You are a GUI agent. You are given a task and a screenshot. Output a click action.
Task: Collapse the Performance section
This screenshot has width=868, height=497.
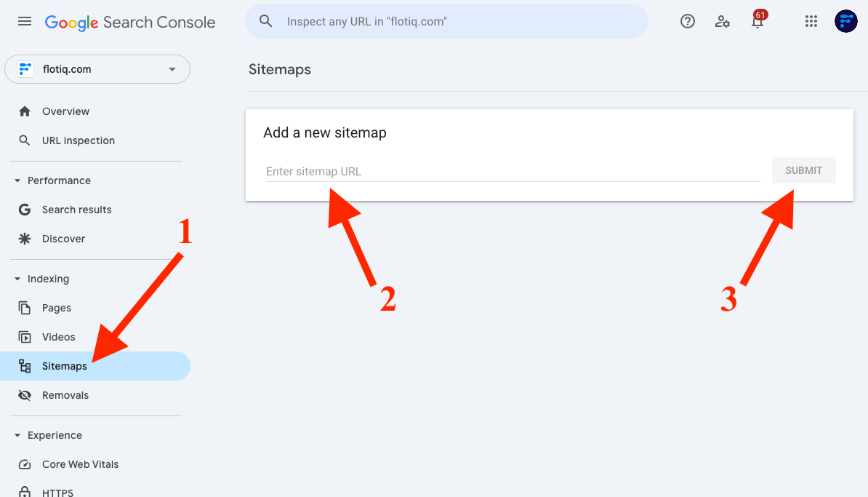pyautogui.click(x=17, y=180)
